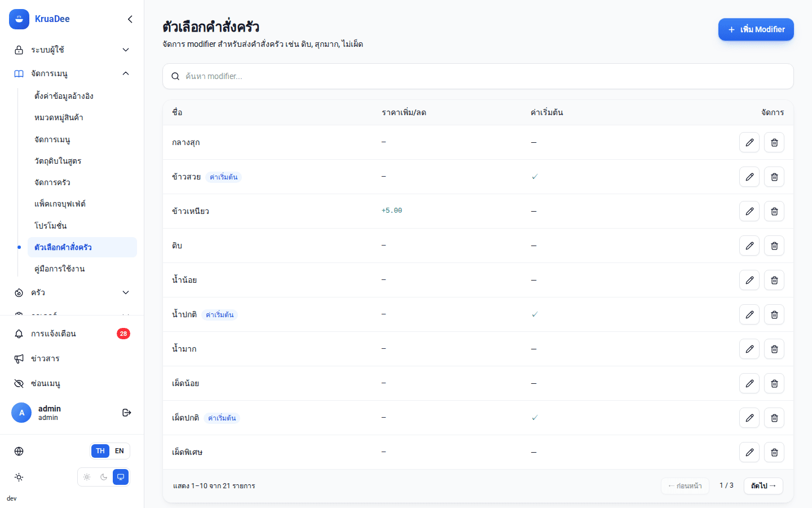Expand the ครัว section
Screen dimensions: 812x508
(x=72, y=292)
